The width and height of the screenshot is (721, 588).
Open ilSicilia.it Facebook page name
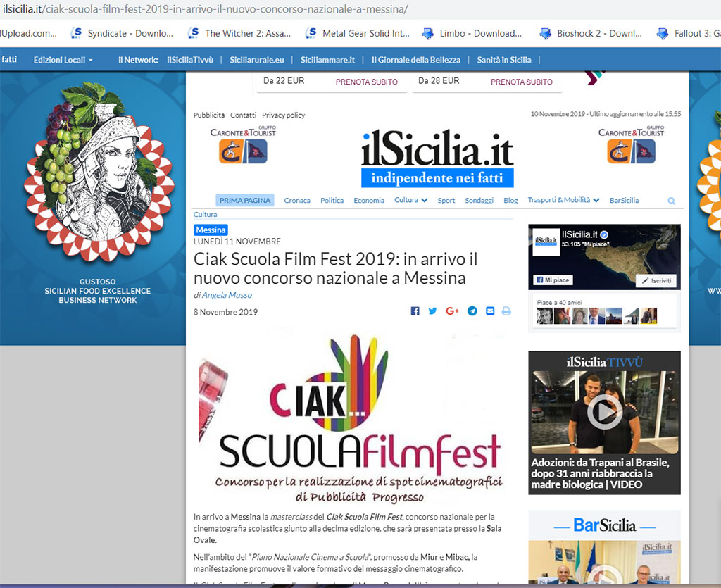[579, 234]
